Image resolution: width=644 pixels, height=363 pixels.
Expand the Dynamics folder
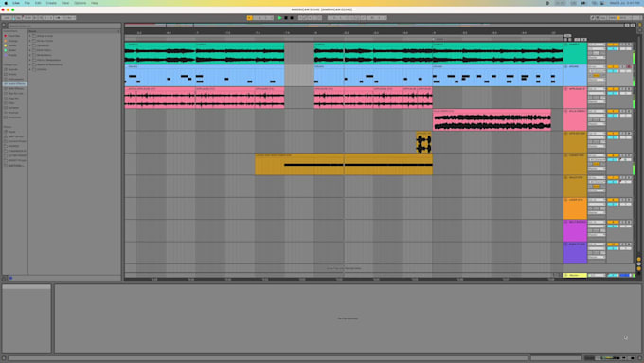point(30,45)
